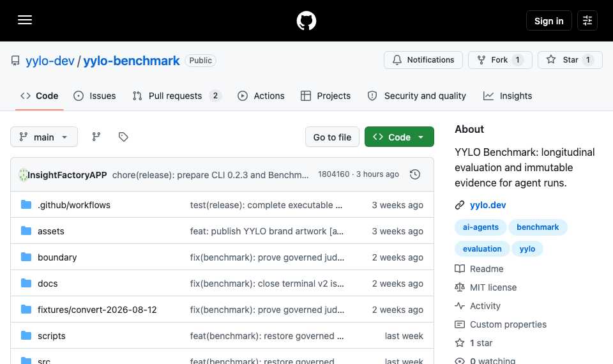The image size is (613, 364).
Task: Open the fixtures/convert-2026-08-12 folder name
Action: 97,310
